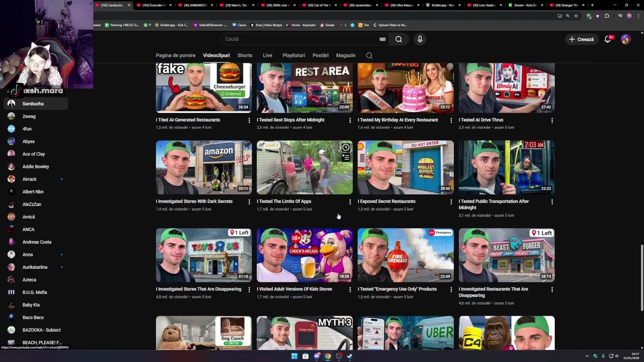The height and width of the screenshot is (362, 644).
Task: Switch to 'Stream - Kick' browser tab
Action: 524,5
